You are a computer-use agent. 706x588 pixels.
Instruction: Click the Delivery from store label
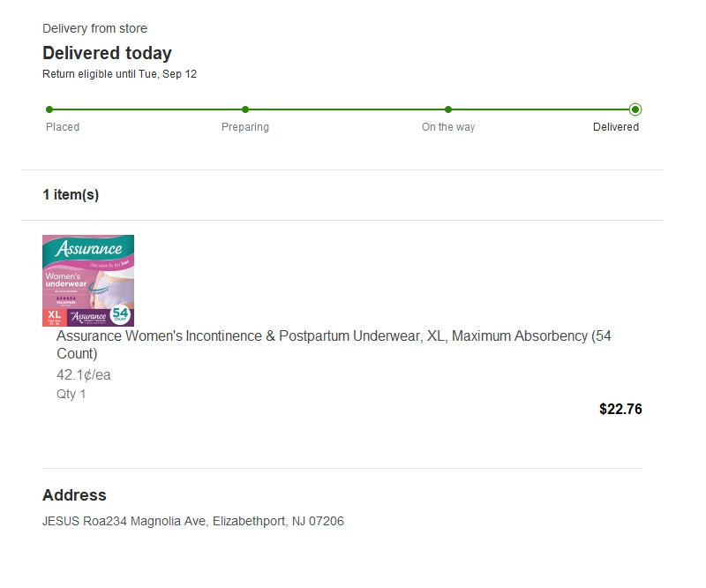coord(94,28)
